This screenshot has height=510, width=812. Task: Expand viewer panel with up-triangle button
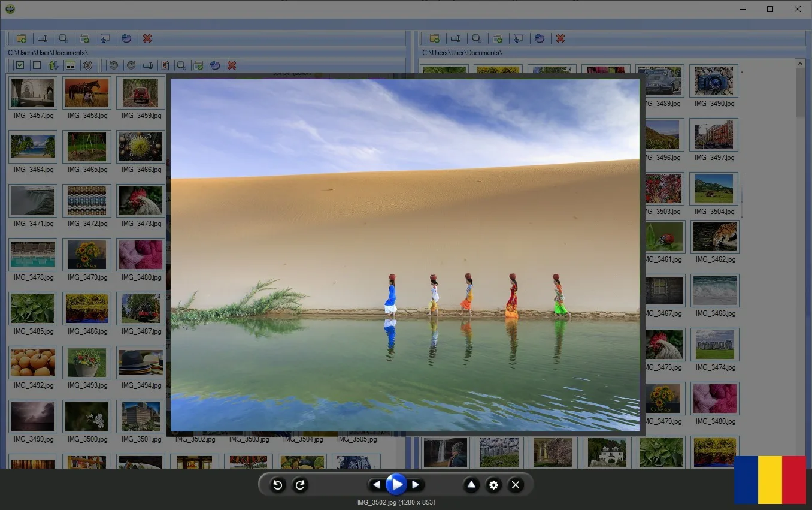[471, 485]
